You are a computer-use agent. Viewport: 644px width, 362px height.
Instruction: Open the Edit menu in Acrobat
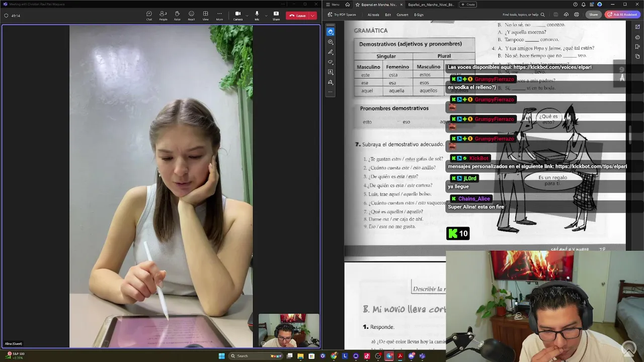[x=388, y=15]
